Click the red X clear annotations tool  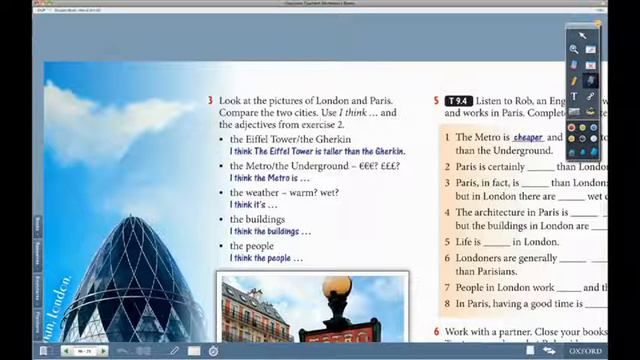(590, 65)
